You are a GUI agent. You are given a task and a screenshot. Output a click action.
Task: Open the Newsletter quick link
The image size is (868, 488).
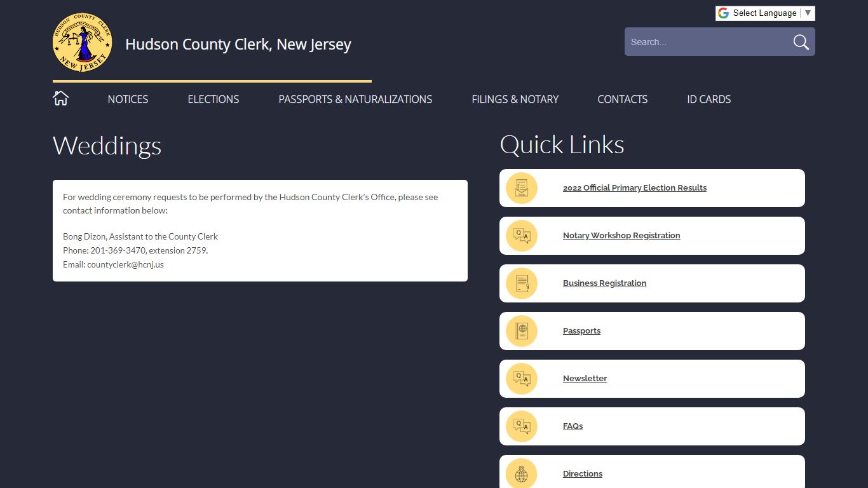click(x=585, y=379)
